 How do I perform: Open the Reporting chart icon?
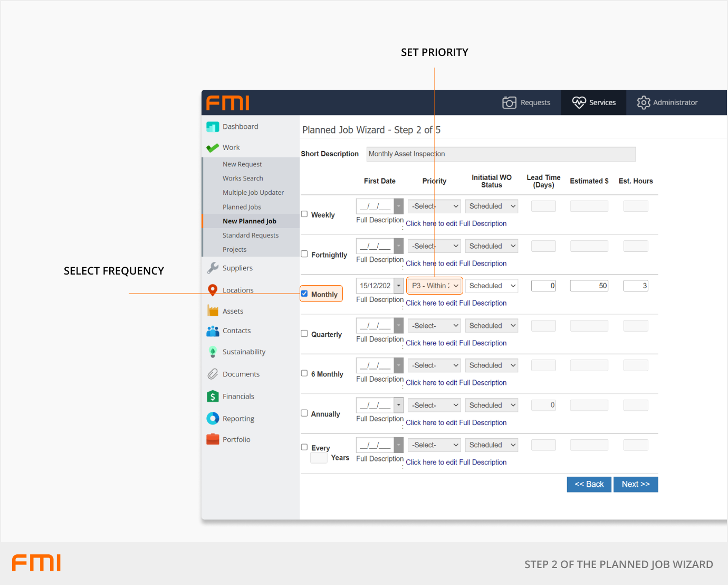pyautogui.click(x=213, y=419)
